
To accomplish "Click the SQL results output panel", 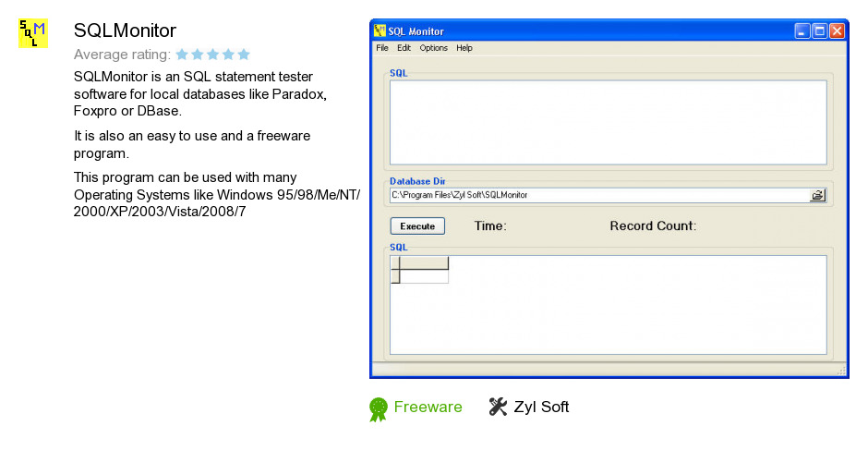I will pos(608,305).
